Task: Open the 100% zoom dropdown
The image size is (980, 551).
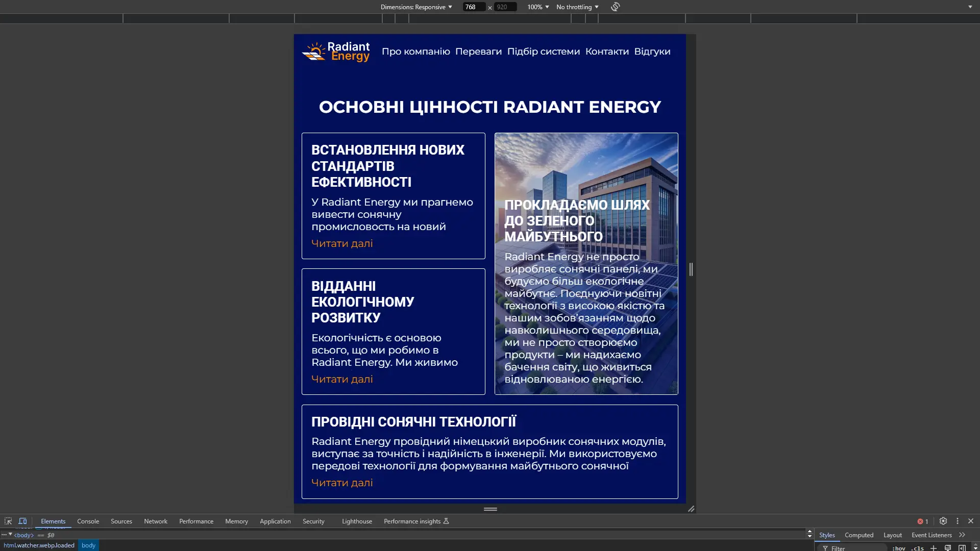Action: pos(538,7)
